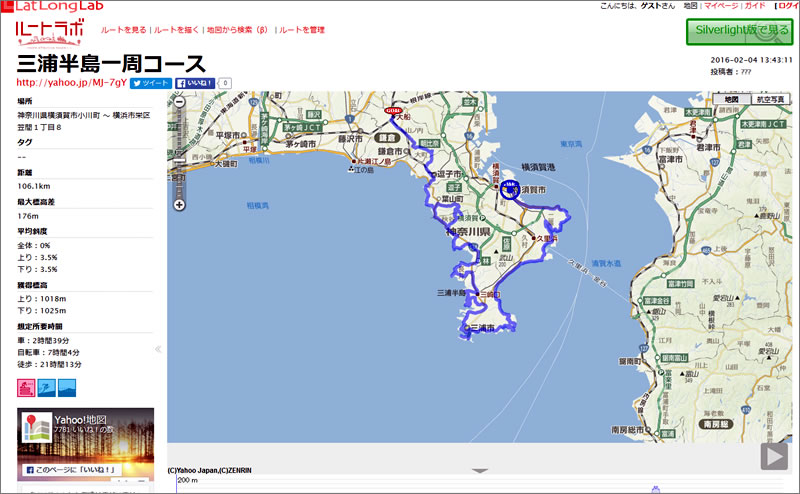
Task: Click the 三浦市 label on the map
Action: pyautogui.click(x=482, y=328)
